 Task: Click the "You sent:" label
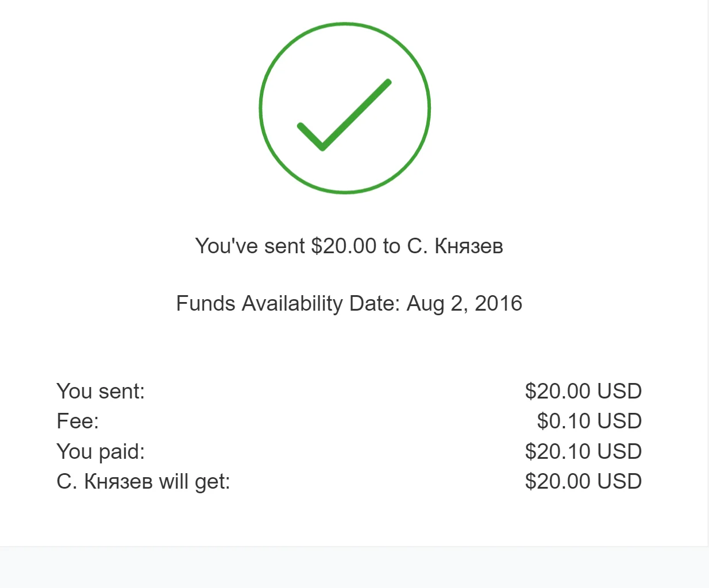pos(101,391)
